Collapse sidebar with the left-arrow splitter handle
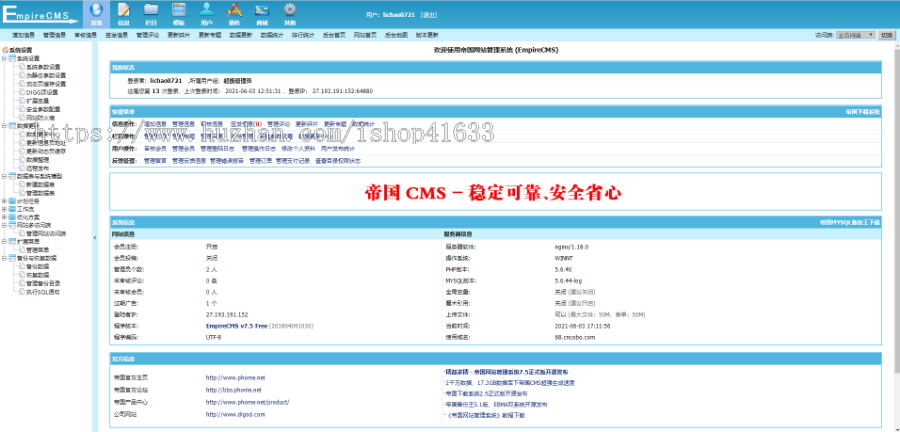This screenshot has height=432, width=900. pyautogui.click(x=95, y=237)
